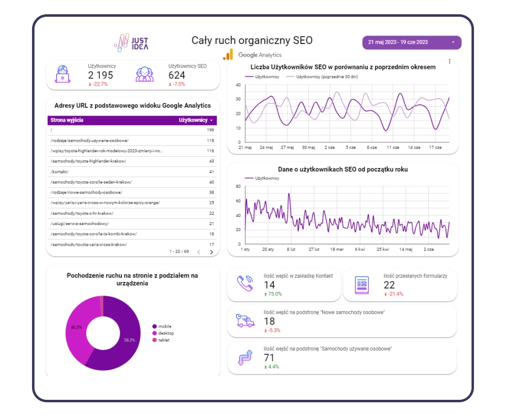Toggle Użytkownicy (poprzednie 30 dni) legend series
The image size is (506, 420).
[322, 77]
